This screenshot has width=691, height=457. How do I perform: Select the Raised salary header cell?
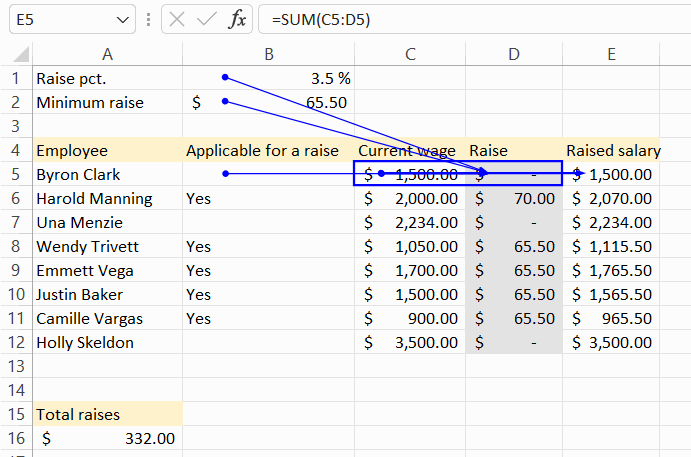611,151
